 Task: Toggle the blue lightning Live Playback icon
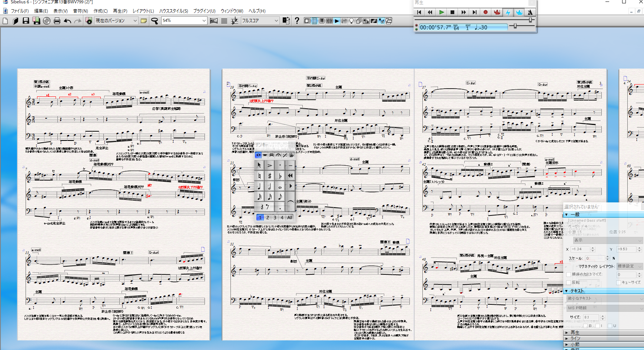click(x=508, y=12)
